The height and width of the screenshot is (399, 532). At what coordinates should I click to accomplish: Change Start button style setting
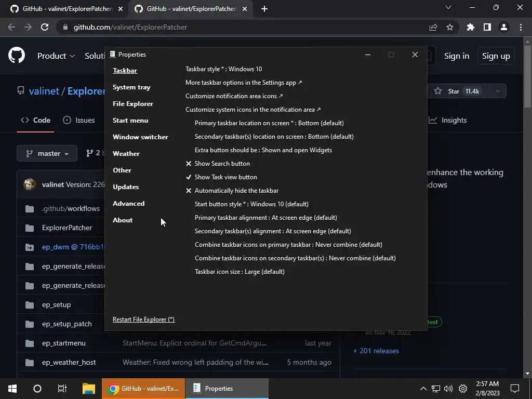tap(251, 204)
